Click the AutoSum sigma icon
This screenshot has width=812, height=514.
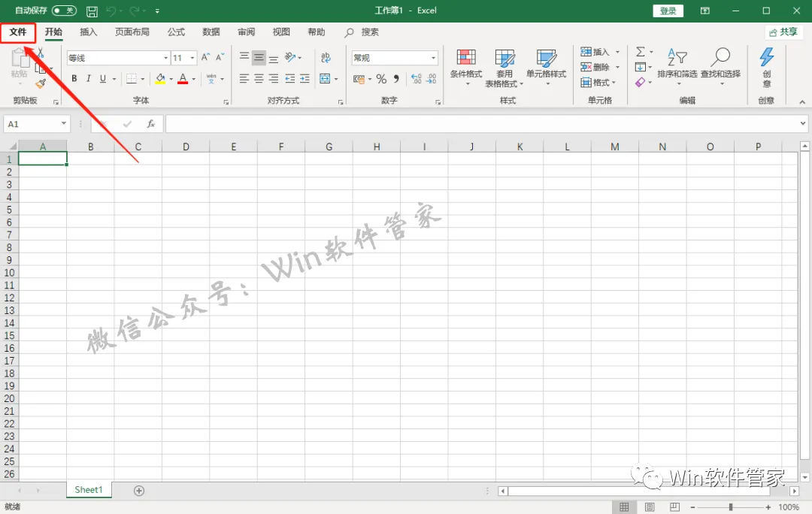coord(641,52)
